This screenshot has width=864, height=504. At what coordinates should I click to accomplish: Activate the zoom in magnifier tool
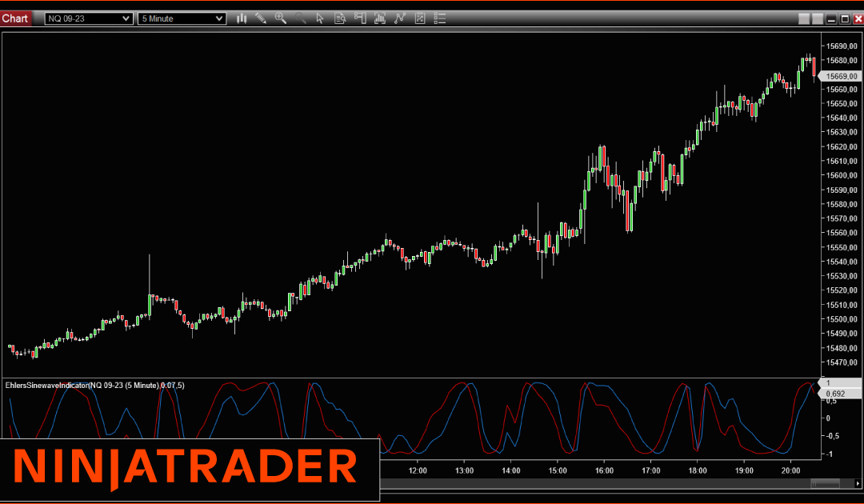tap(281, 18)
